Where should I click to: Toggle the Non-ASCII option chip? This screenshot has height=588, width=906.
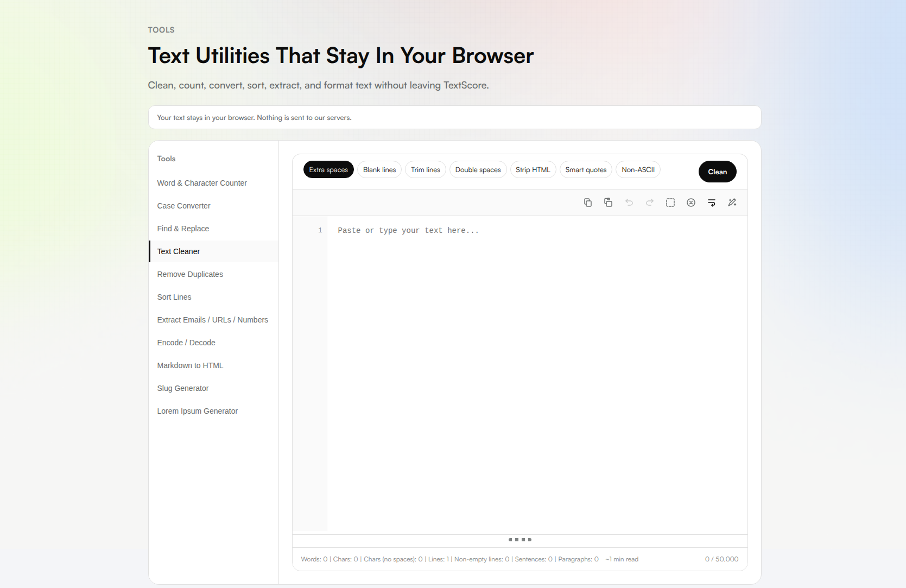[x=638, y=170]
